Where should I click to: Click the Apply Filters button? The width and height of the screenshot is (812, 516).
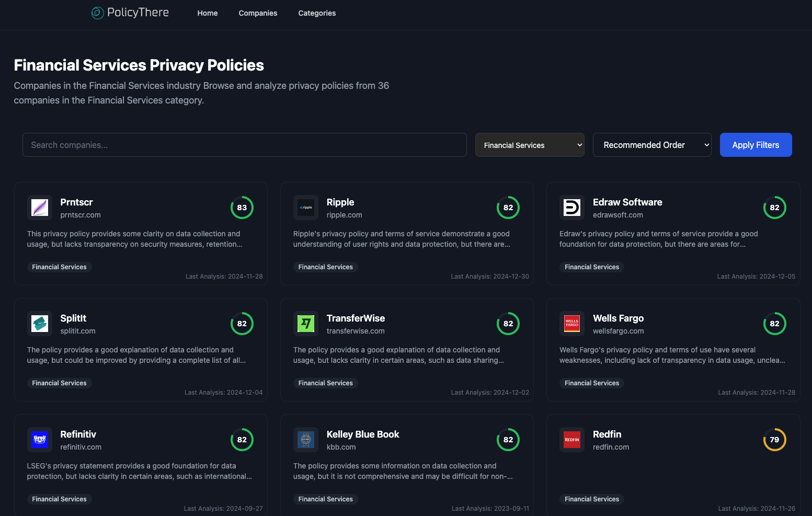click(x=756, y=145)
